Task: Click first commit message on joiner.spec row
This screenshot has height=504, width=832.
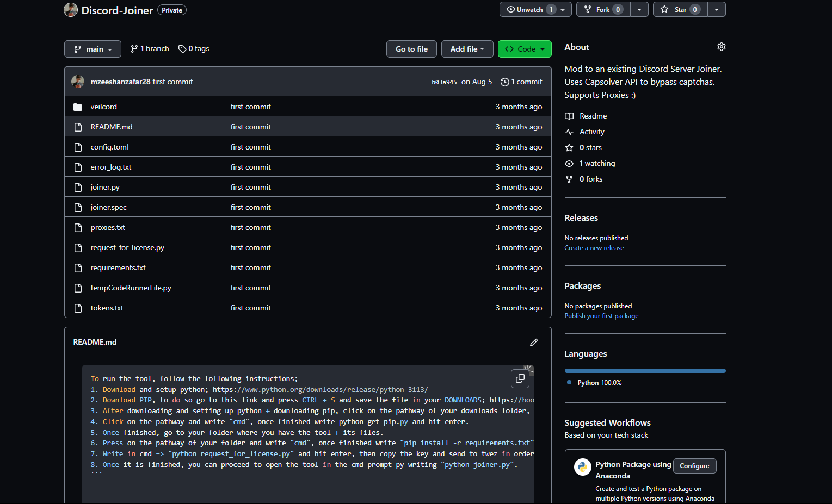Action: pos(250,207)
